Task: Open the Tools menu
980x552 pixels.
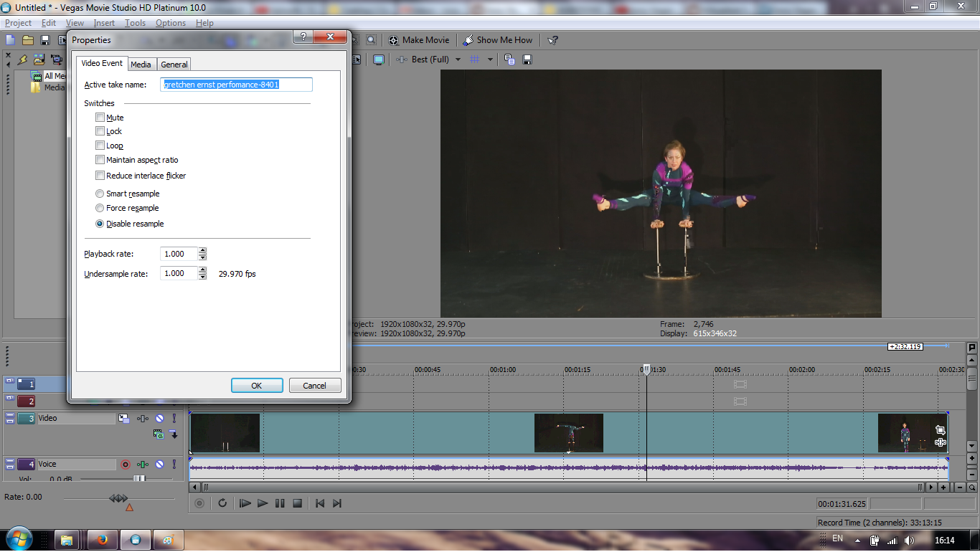Action: [x=135, y=23]
